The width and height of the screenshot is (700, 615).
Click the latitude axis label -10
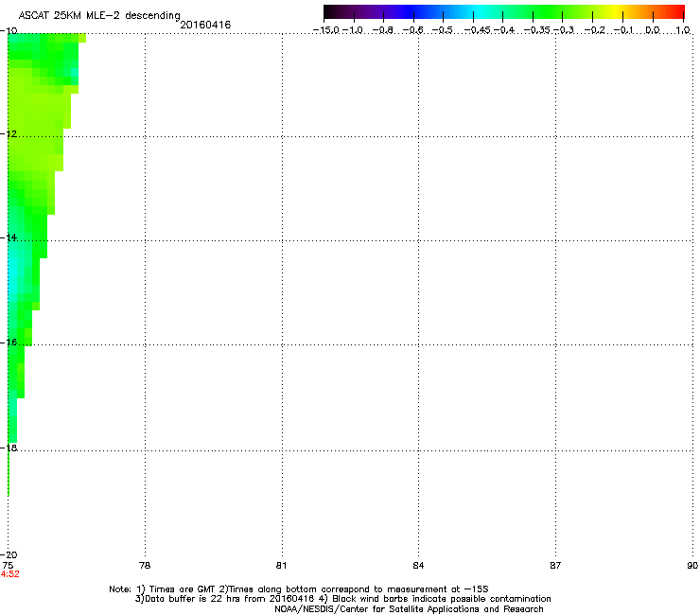click(x=9, y=30)
